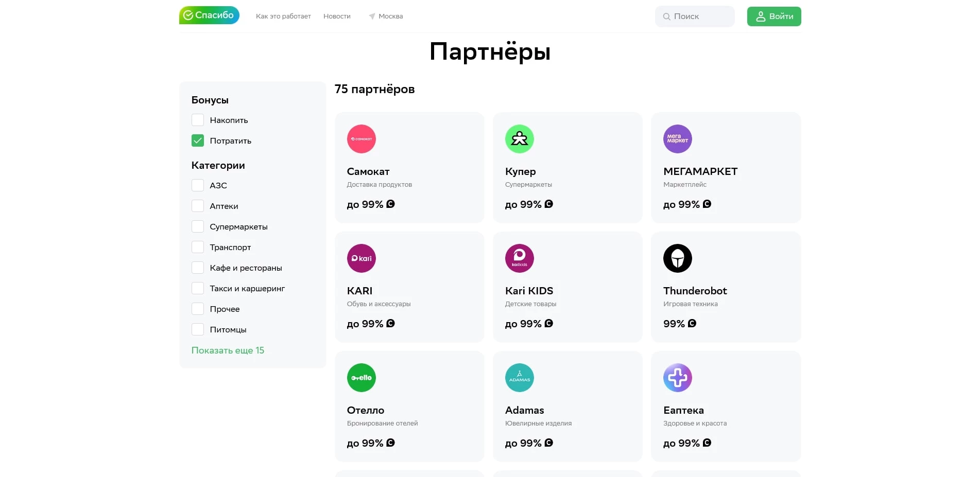Screen dimensions: 980x477
Task: Expand categories via Показать еще 15
Action: click(x=228, y=350)
